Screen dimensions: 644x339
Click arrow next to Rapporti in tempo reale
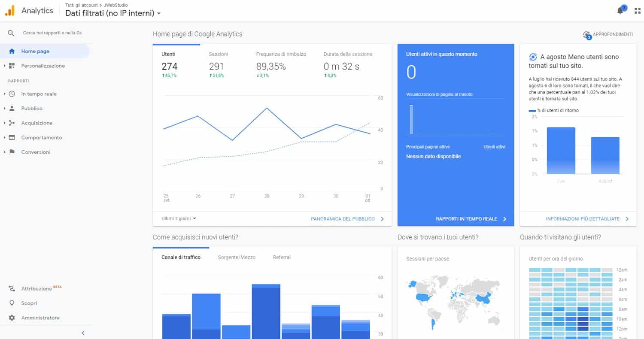click(504, 219)
